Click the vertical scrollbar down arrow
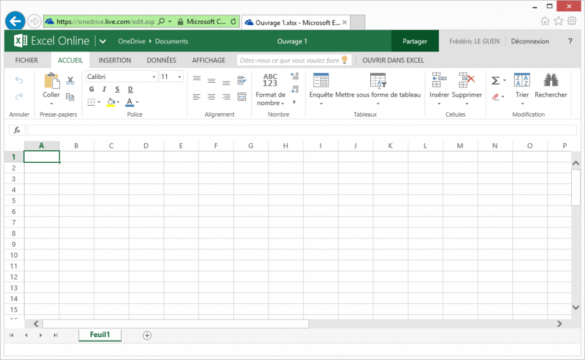This screenshot has width=585, height=360. [x=576, y=307]
